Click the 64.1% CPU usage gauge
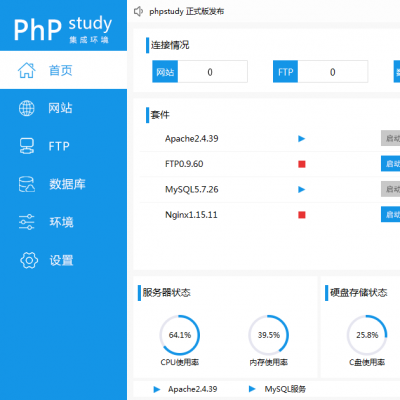 (180, 335)
